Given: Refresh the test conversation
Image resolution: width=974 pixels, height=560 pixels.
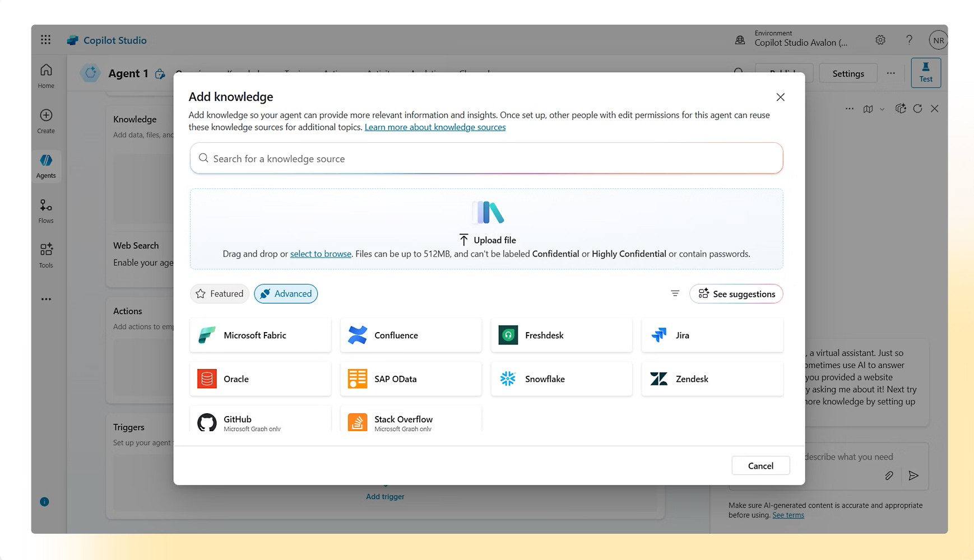Looking at the screenshot, I should pyautogui.click(x=918, y=109).
